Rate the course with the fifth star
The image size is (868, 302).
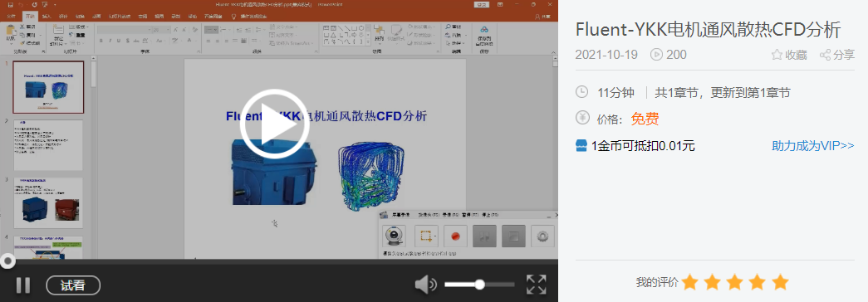pyautogui.click(x=780, y=282)
